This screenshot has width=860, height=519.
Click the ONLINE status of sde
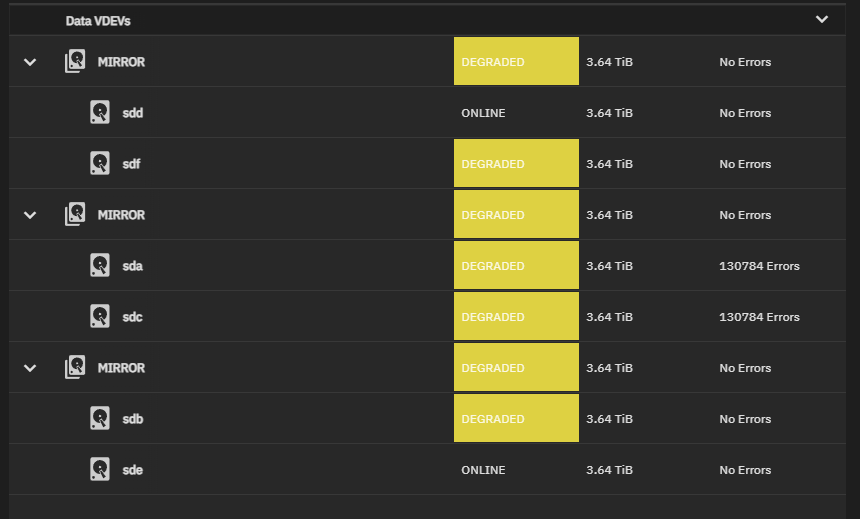coord(483,470)
